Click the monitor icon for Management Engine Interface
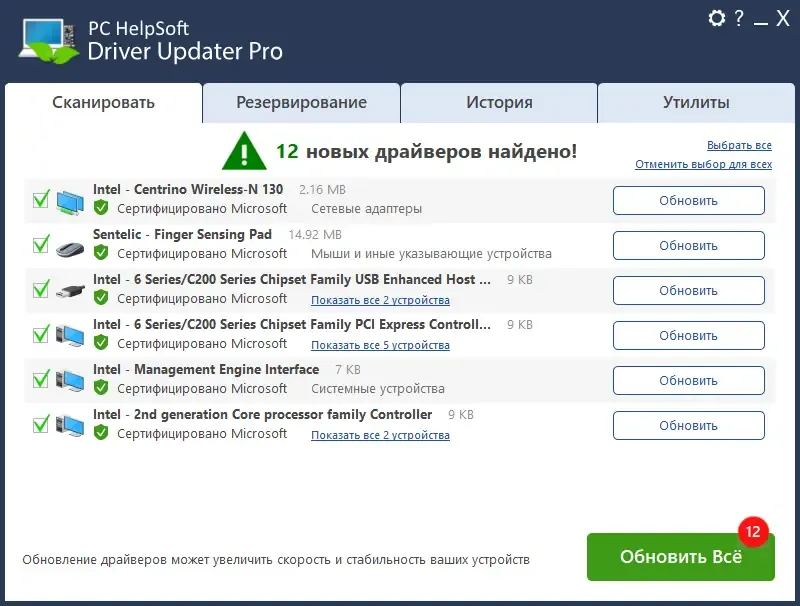This screenshot has width=800, height=606. [70, 379]
